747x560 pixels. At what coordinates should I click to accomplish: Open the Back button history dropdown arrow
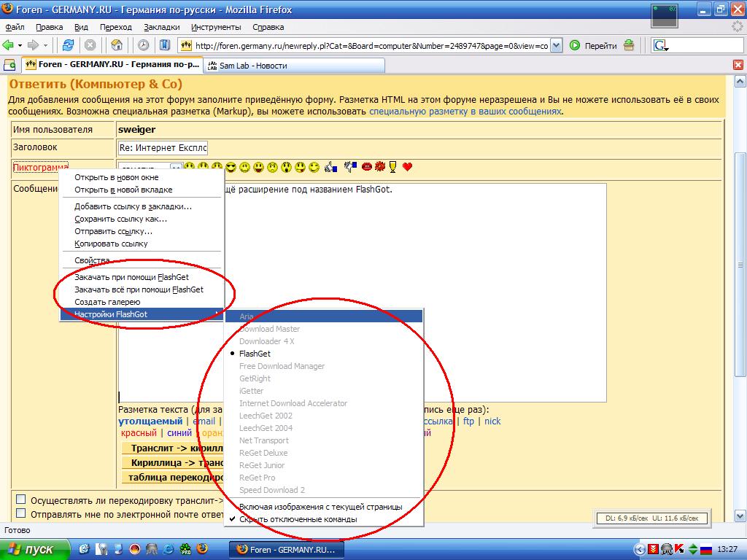pyautogui.click(x=20, y=46)
